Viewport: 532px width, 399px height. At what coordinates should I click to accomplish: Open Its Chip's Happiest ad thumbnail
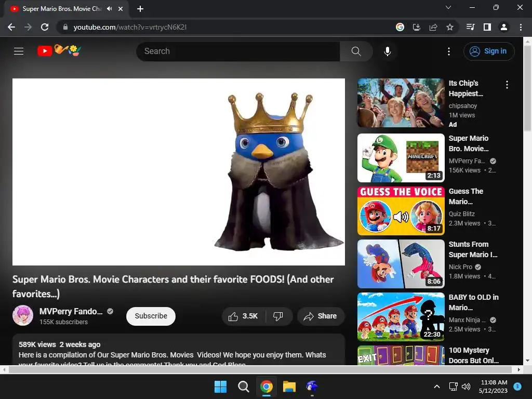pyautogui.click(x=401, y=103)
